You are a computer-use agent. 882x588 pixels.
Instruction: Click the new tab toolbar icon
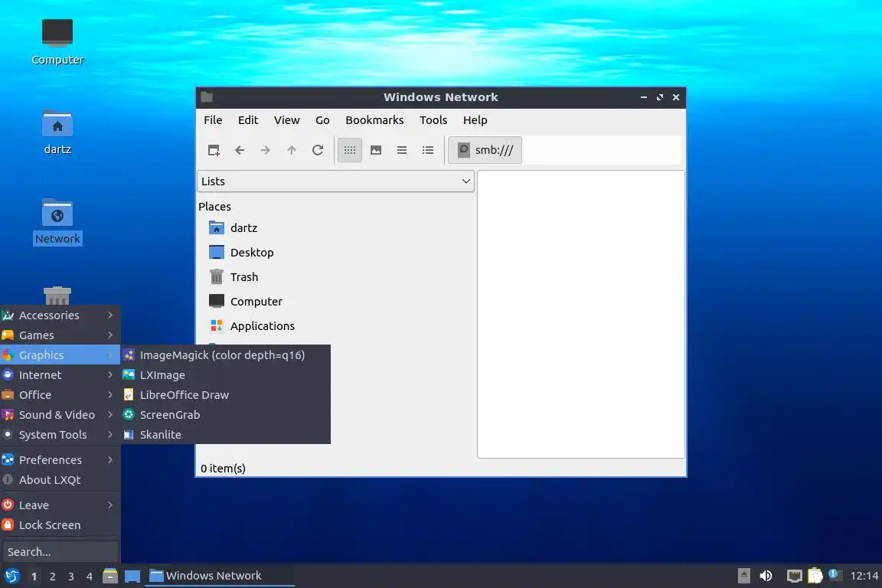click(214, 150)
